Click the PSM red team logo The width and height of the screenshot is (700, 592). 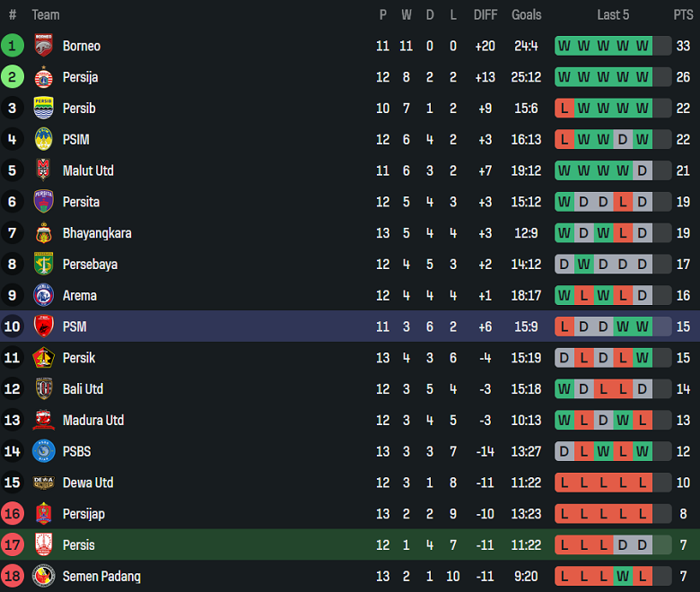(x=43, y=326)
